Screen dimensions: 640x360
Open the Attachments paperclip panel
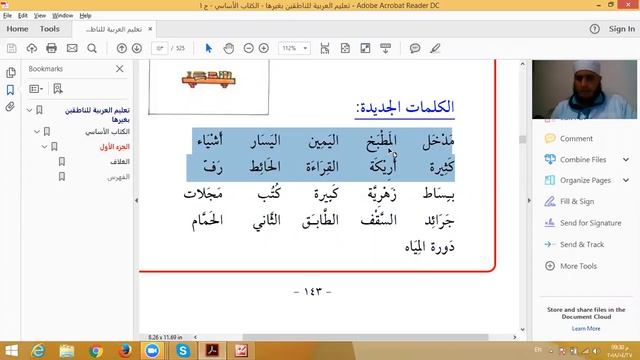[x=10, y=107]
